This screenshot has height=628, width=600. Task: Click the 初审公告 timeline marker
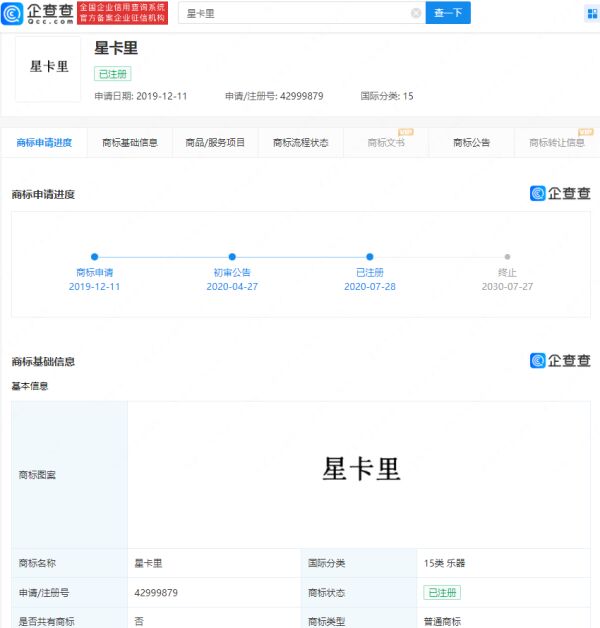(232, 257)
